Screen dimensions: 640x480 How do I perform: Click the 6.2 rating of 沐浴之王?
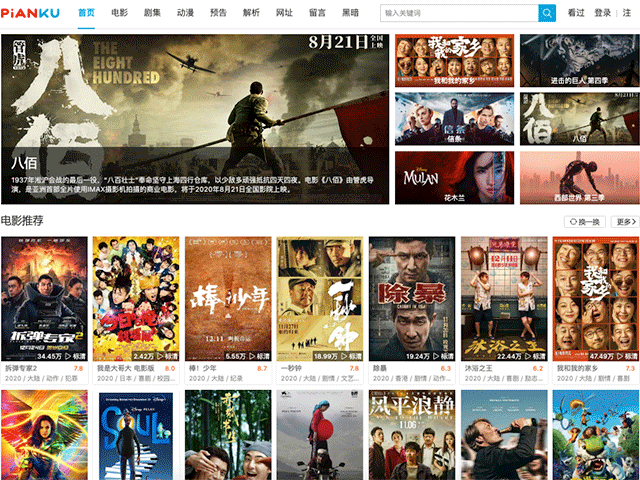click(538, 368)
